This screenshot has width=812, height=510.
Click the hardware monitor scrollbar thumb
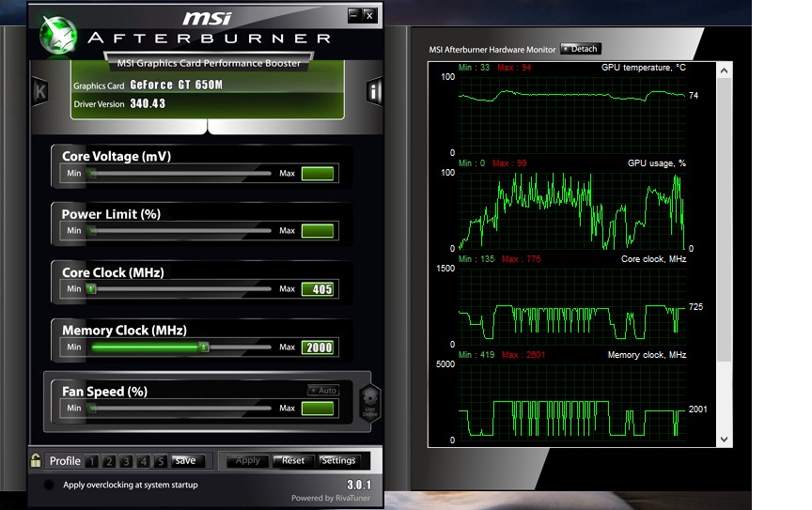point(724,220)
